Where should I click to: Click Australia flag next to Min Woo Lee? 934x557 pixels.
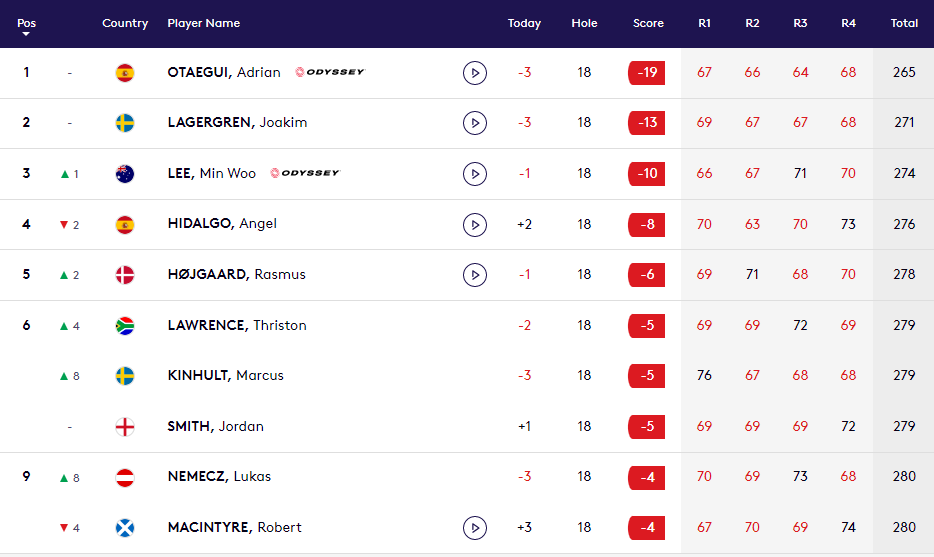tap(125, 174)
